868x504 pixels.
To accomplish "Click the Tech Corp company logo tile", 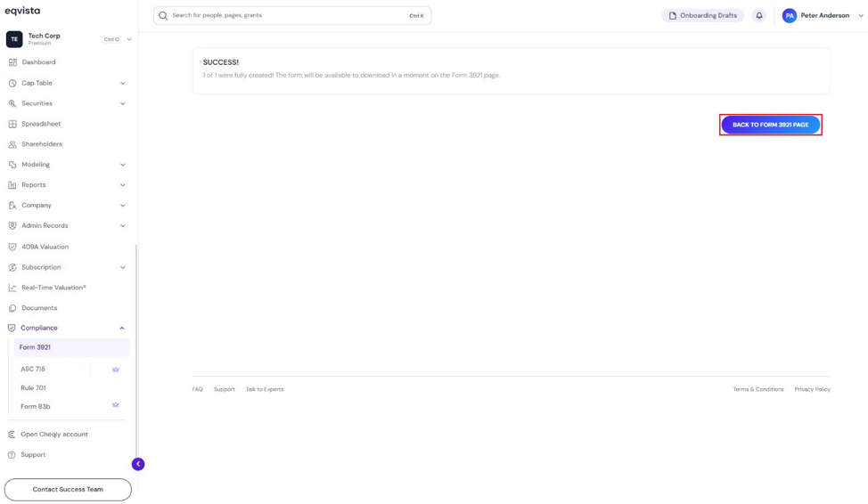I will 14,39.
